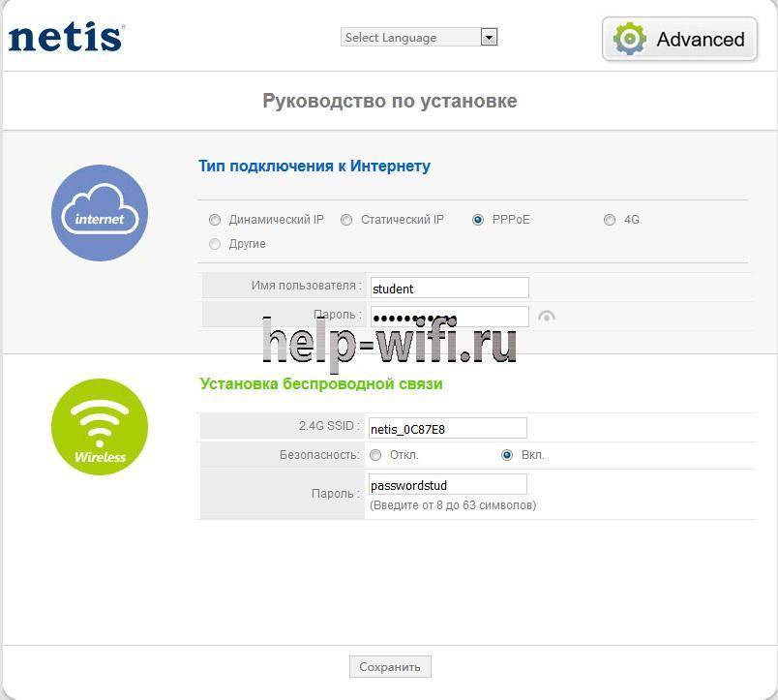
Task: Show PPPoE password via eye icon
Action: pos(547,316)
